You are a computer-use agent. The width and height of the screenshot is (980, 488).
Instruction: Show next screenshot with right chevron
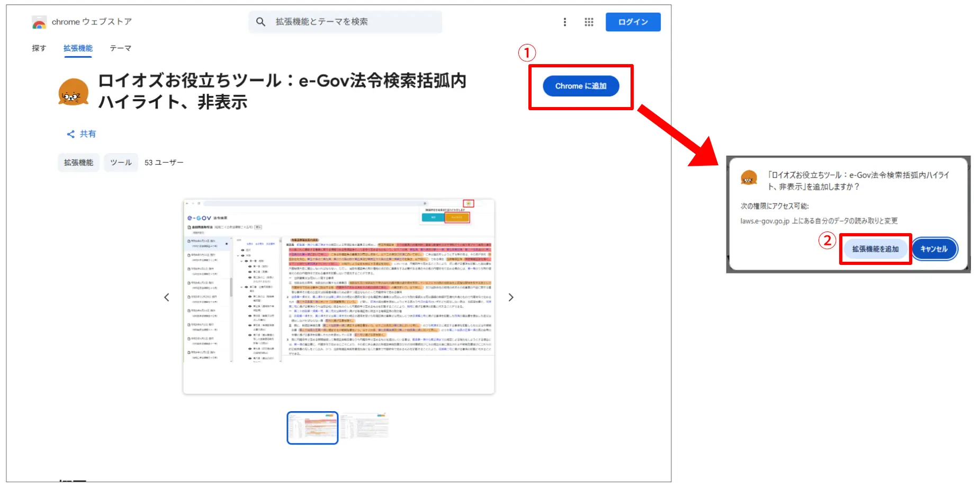(x=511, y=297)
